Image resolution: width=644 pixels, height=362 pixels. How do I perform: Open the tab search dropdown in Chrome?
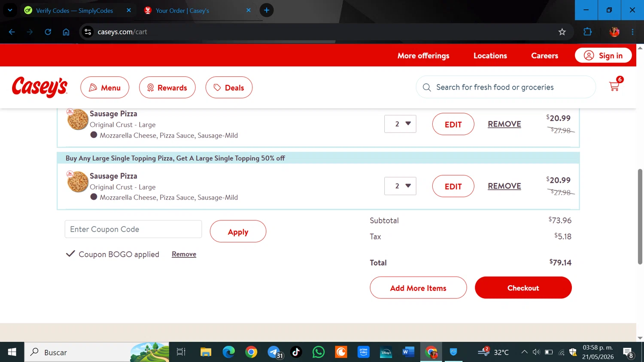tap(10, 10)
